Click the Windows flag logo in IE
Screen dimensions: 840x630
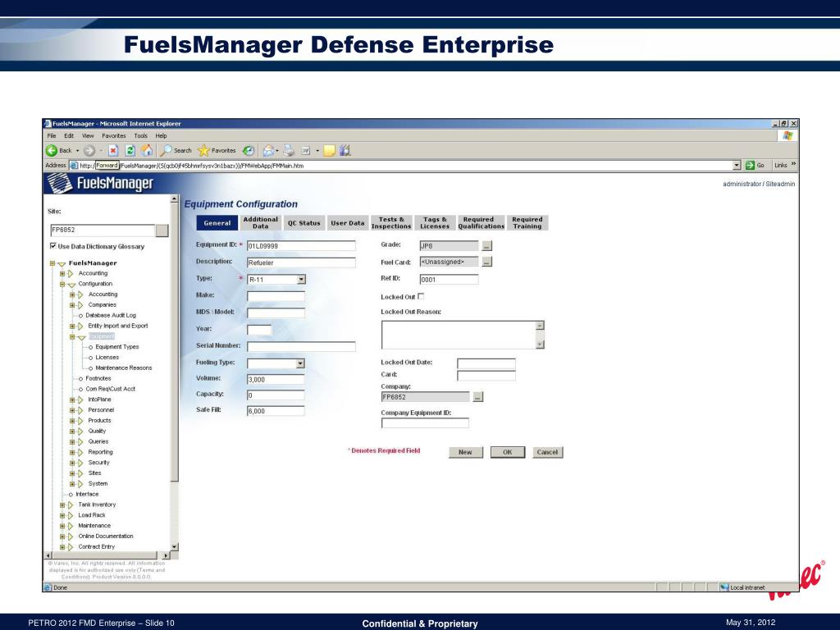[x=787, y=135]
